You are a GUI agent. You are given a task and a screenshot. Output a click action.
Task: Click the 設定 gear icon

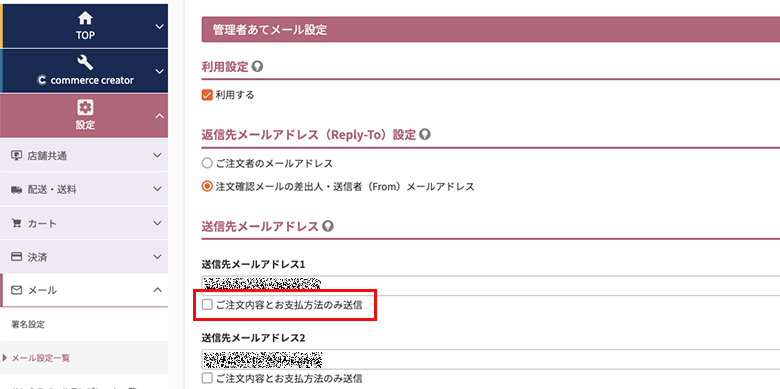coord(86,107)
